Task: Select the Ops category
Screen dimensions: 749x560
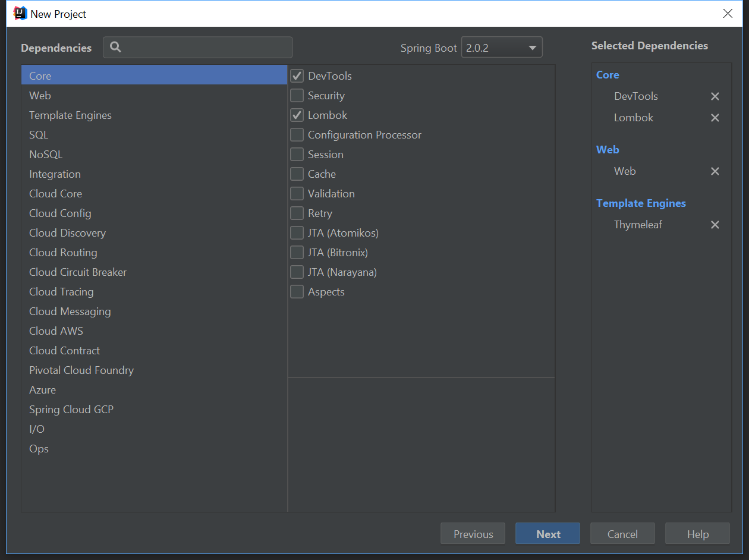Action: click(154, 449)
